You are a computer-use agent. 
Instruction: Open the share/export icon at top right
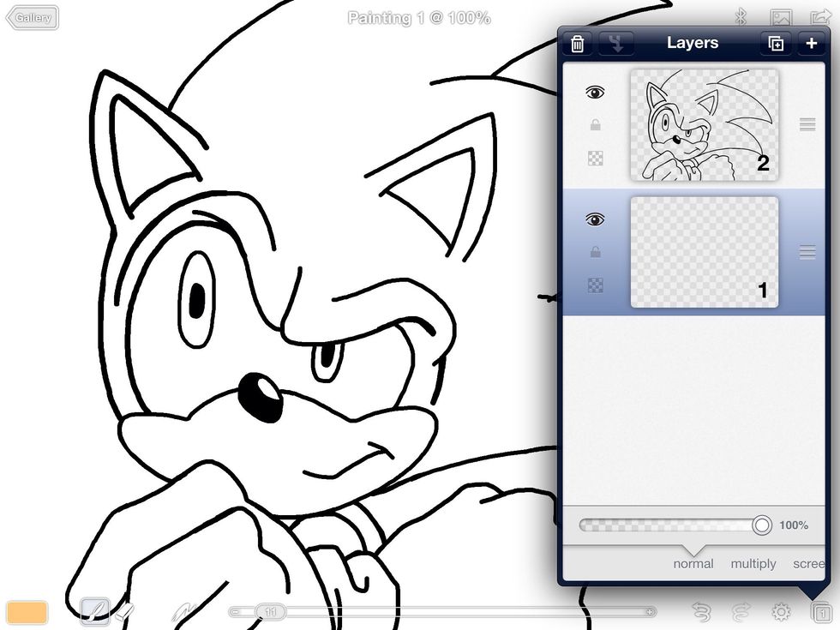pos(820,15)
